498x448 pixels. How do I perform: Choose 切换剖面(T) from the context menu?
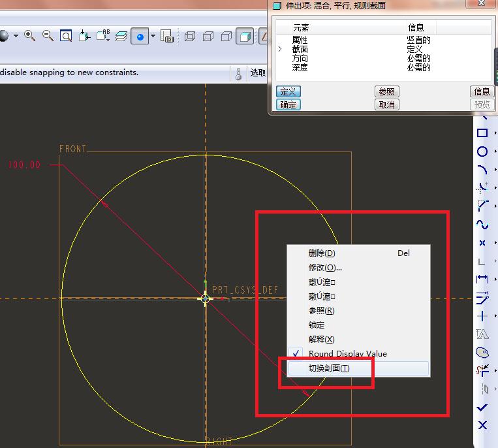coord(329,368)
